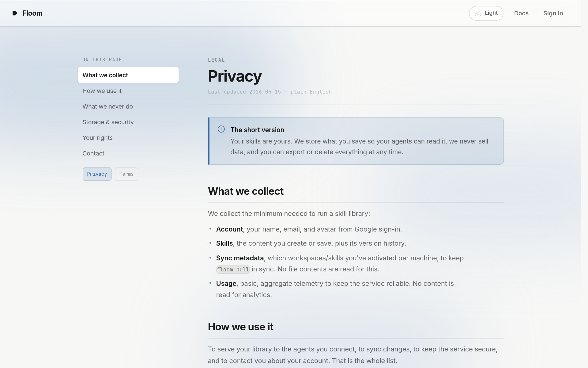Click the bold 'Usage' list term
588x368 pixels.
point(226,283)
